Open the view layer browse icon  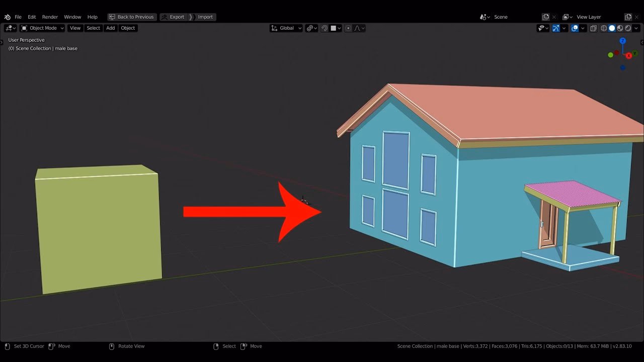tap(568, 17)
